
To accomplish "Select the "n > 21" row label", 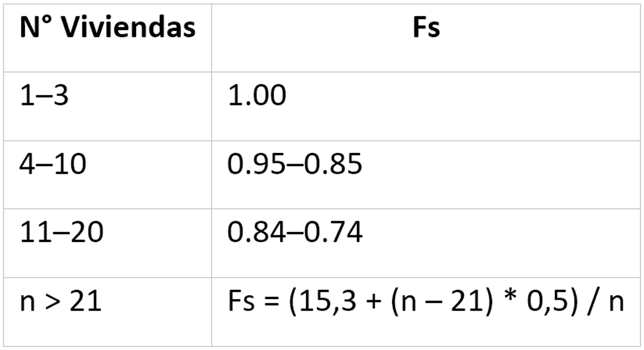I will coord(60,301).
